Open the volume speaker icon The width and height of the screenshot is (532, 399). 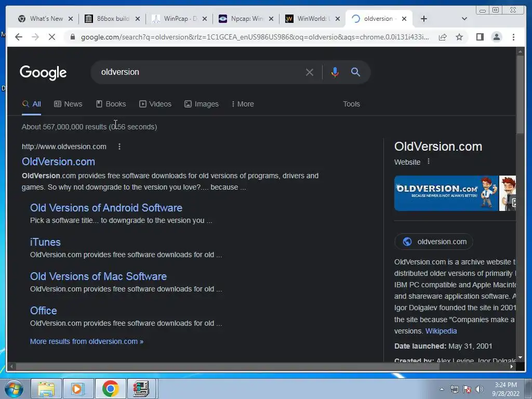[480, 389]
